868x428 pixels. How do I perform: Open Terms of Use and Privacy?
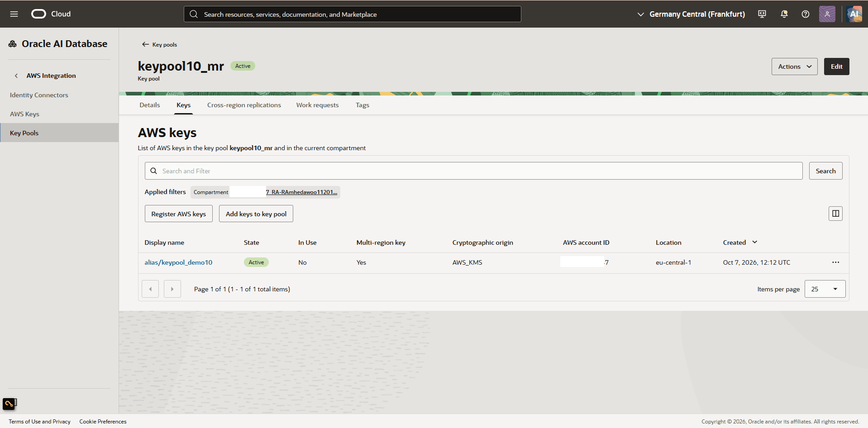tap(39, 422)
